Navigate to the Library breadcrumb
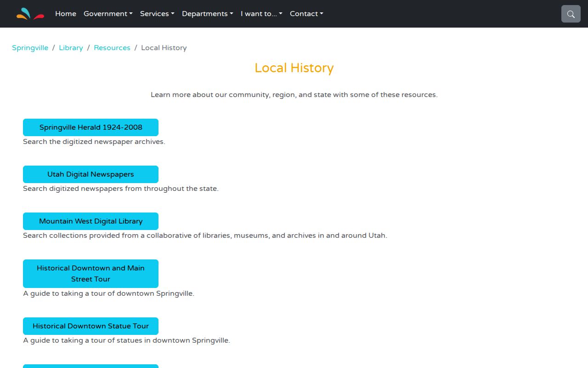The image size is (588, 368). pyautogui.click(x=71, y=48)
